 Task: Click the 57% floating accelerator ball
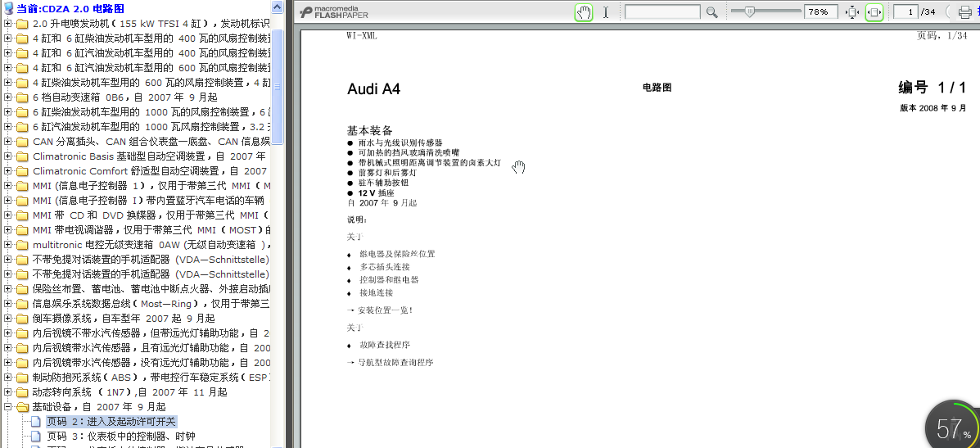pos(952,426)
